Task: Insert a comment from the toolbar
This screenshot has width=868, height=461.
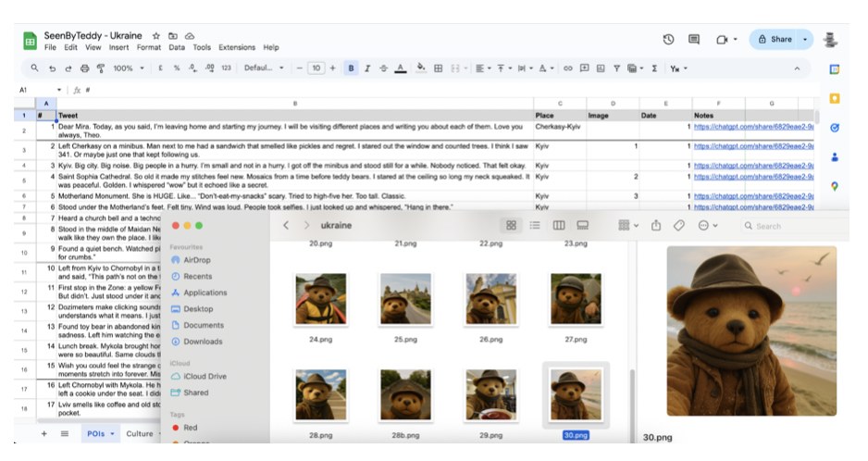Action: tap(584, 69)
